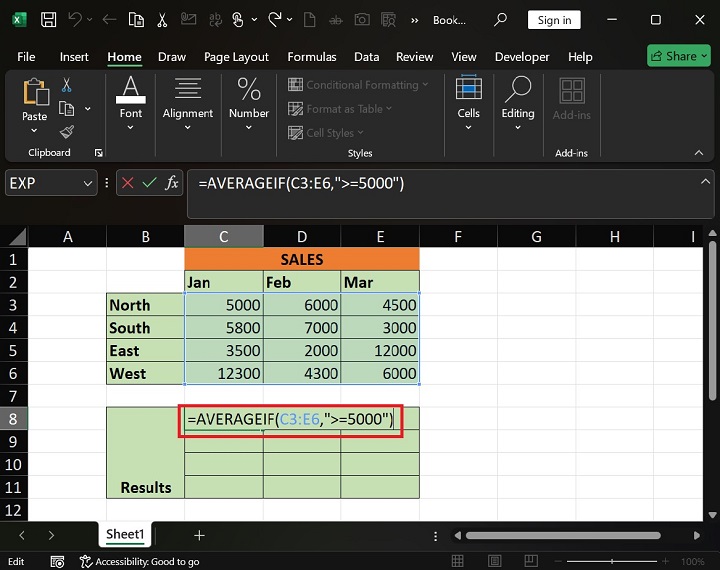Click the green Share button
The width and height of the screenshot is (720, 570).
tap(678, 57)
